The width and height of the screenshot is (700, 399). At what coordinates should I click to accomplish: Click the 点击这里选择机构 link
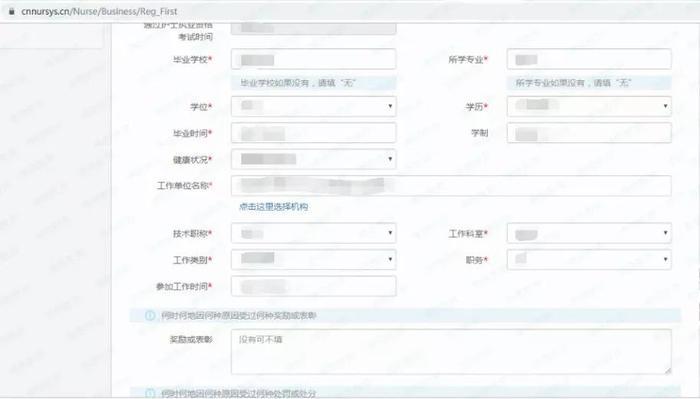tap(273, 207)
